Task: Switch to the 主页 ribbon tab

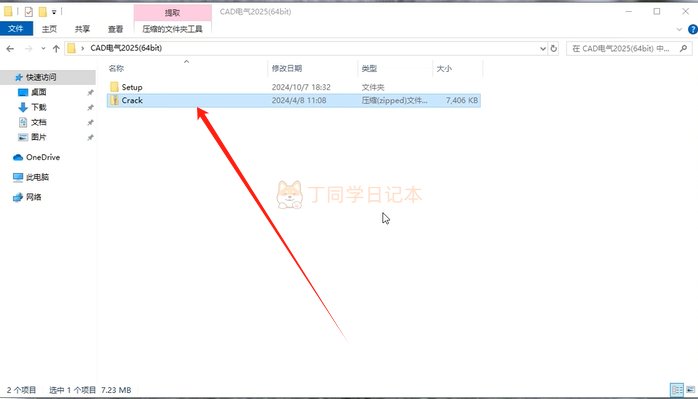Action: click(x=49, y=29)
